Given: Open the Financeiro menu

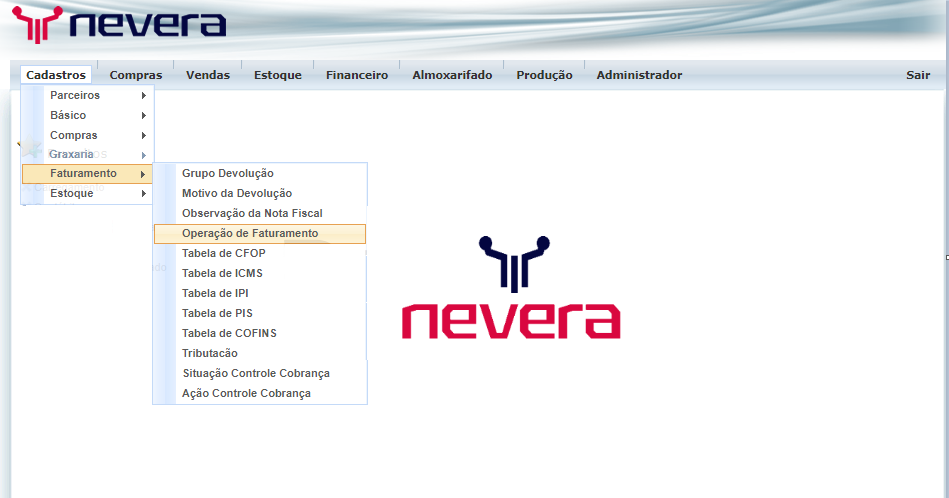Looking at the screenshot, I should pyautogui.click(x=356, y=75).
